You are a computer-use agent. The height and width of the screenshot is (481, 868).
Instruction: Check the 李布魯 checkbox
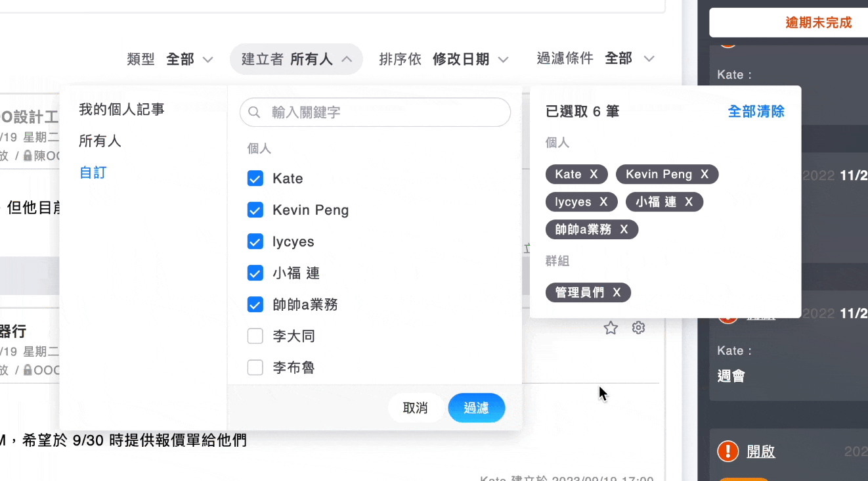255,367
